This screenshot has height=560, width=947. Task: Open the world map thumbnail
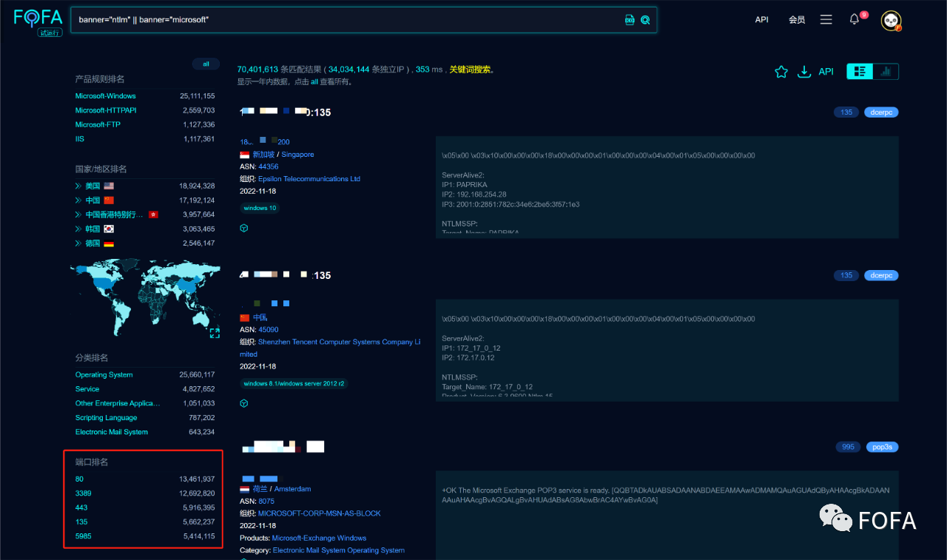coord(145,297)
